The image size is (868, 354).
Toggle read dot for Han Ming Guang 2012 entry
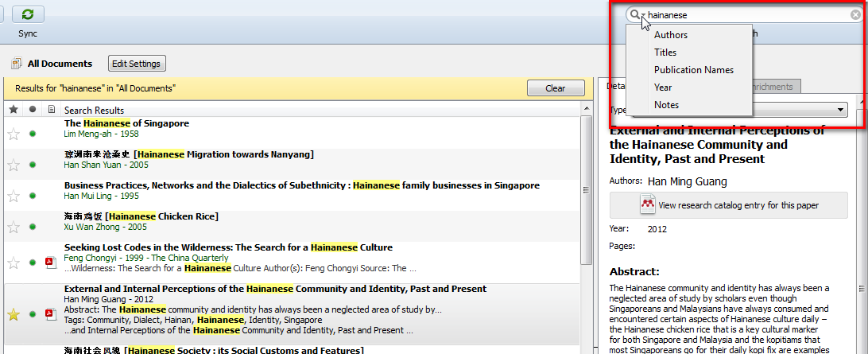pyautogui.click(x=33, y=315)
